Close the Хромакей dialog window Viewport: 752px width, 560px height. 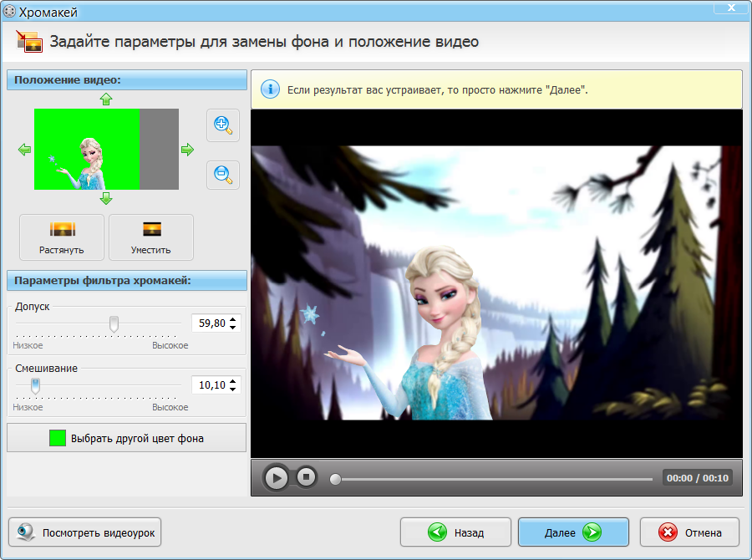731,8
